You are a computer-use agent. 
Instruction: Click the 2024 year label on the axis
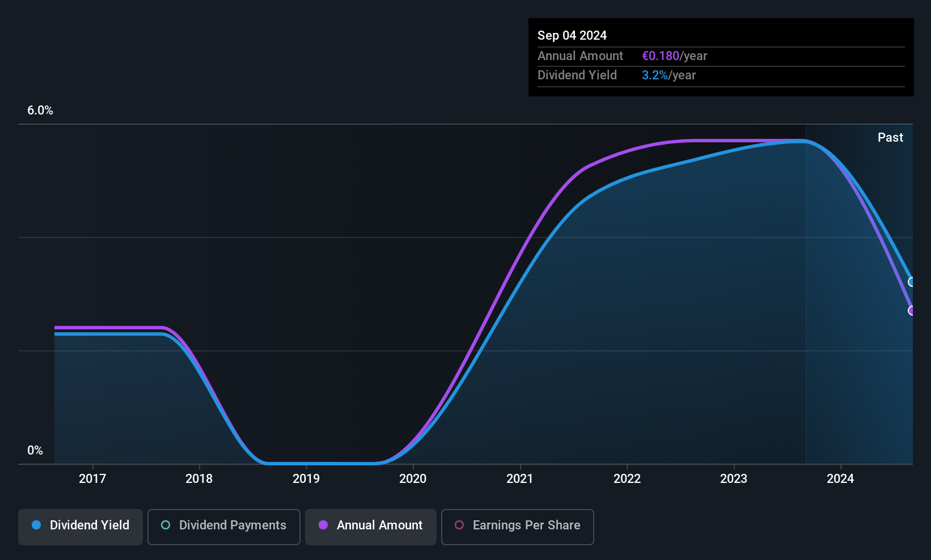840,478
